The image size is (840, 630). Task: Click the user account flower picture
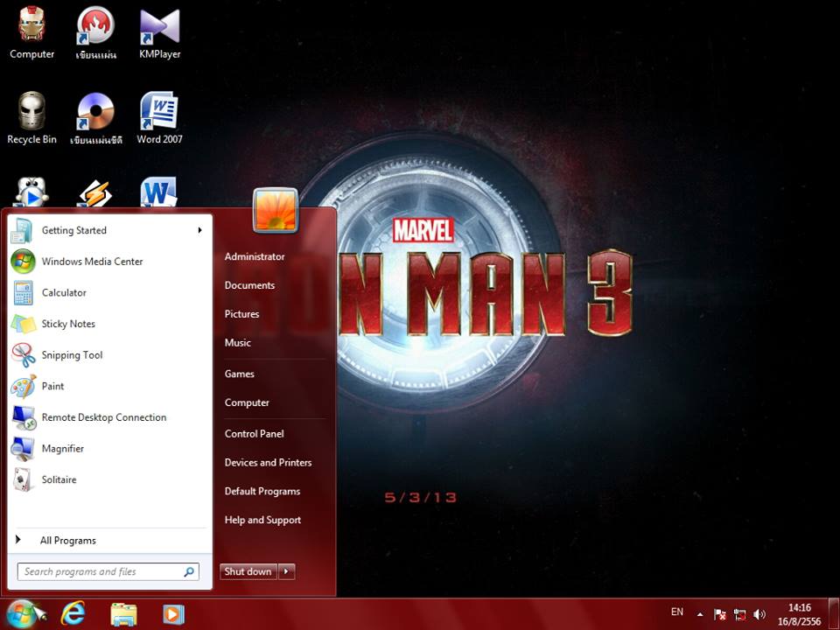tap(276, 211)
